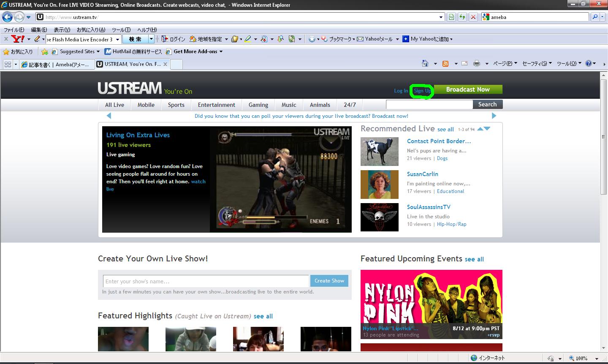Click the read mail envelope icon
Viewport: 608px width, 364px height.
(x=464, y=63)
